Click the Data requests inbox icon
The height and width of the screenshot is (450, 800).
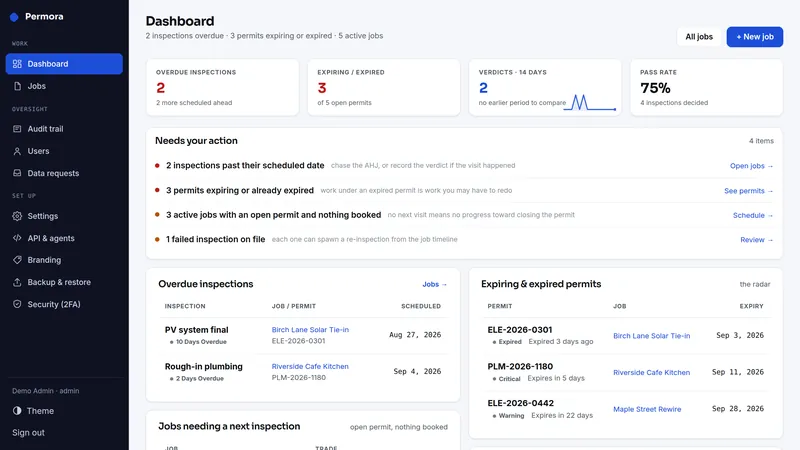[x=17, y=173]
